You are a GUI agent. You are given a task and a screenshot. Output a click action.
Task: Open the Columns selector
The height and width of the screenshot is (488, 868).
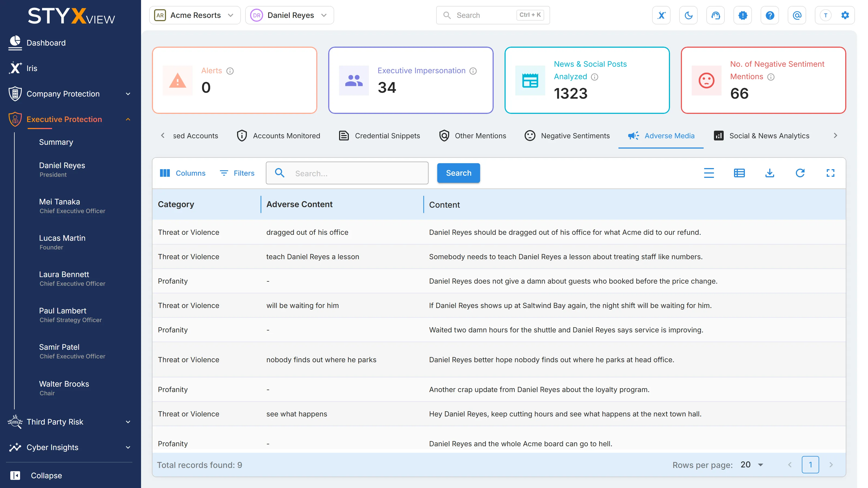[x=182, y=173]
